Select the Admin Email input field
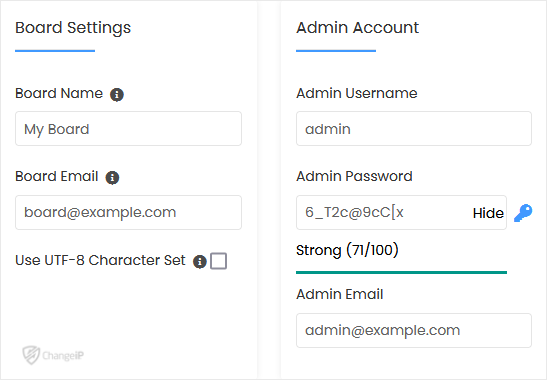The image size is (547, 380). click(x=414, y=330)
